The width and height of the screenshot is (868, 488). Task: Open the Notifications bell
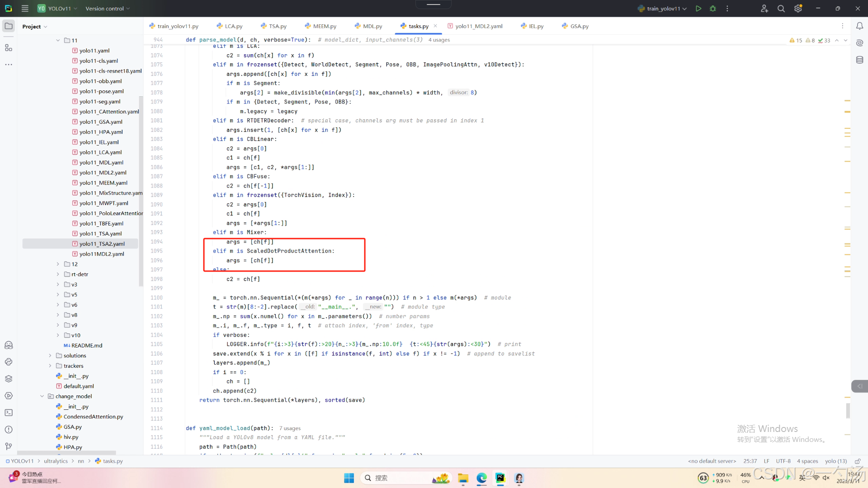tap(859, 26)
